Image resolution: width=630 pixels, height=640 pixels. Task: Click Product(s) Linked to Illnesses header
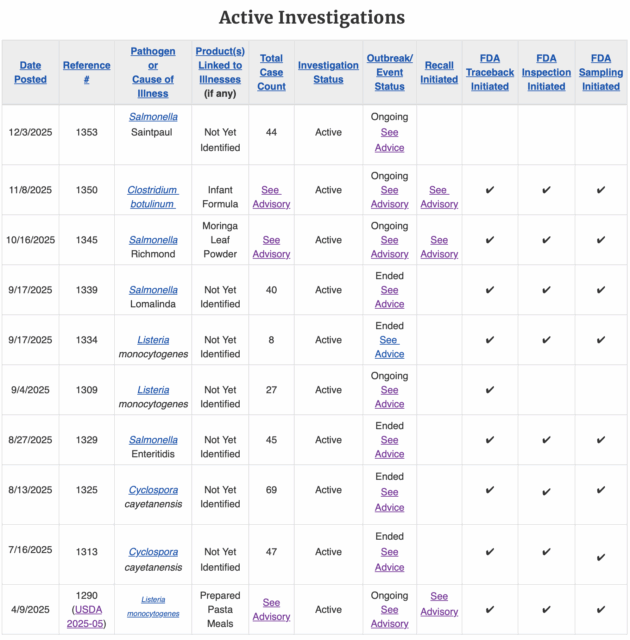point(220,58)
